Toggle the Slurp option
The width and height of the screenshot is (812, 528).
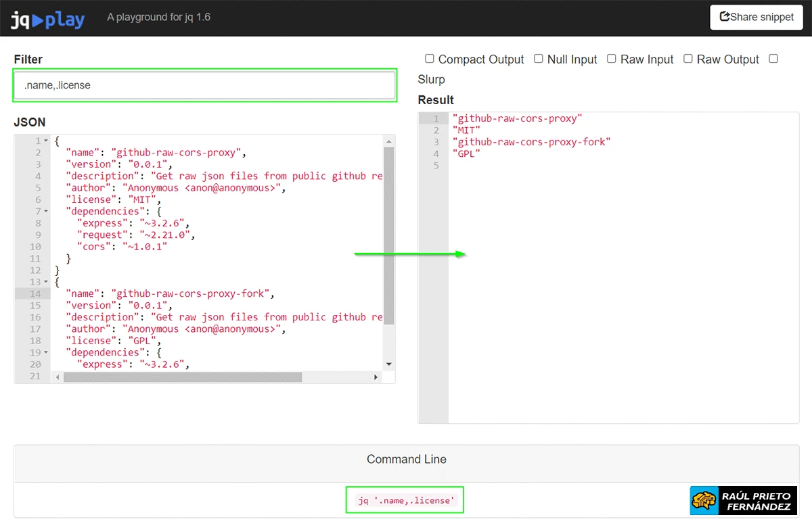tap(773, 59)
